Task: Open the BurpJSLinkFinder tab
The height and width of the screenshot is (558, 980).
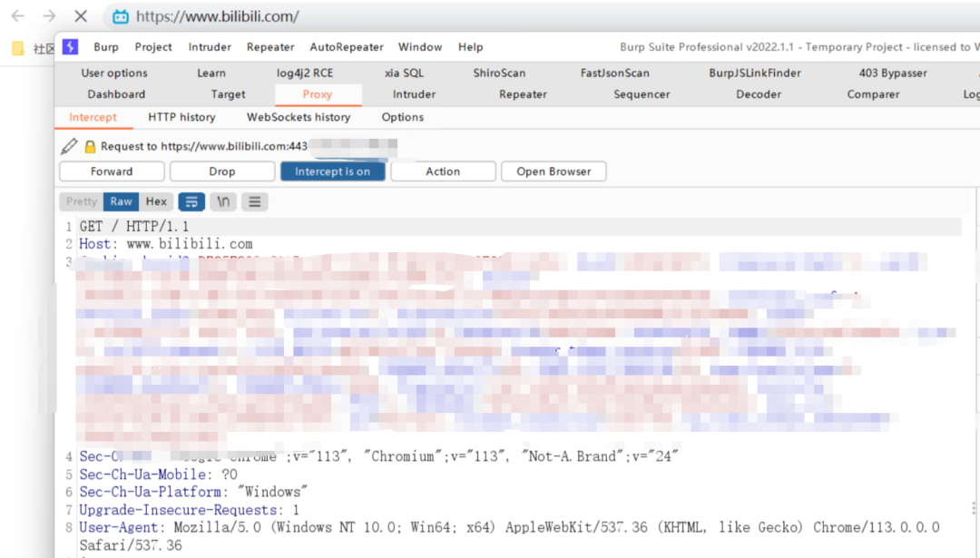Action: coord(755,73)
